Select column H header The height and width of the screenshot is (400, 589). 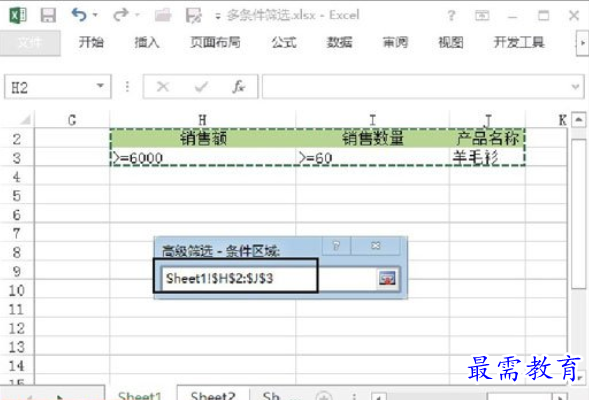[202, 120]
